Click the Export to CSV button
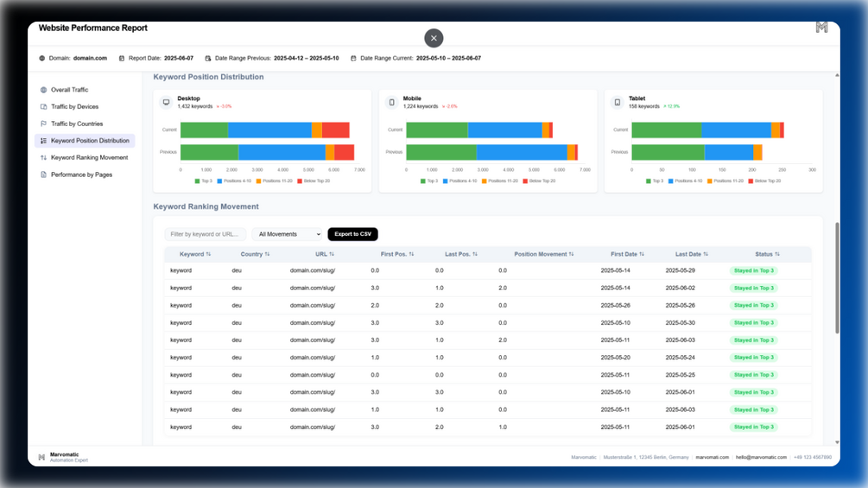 tap(352, 234)
